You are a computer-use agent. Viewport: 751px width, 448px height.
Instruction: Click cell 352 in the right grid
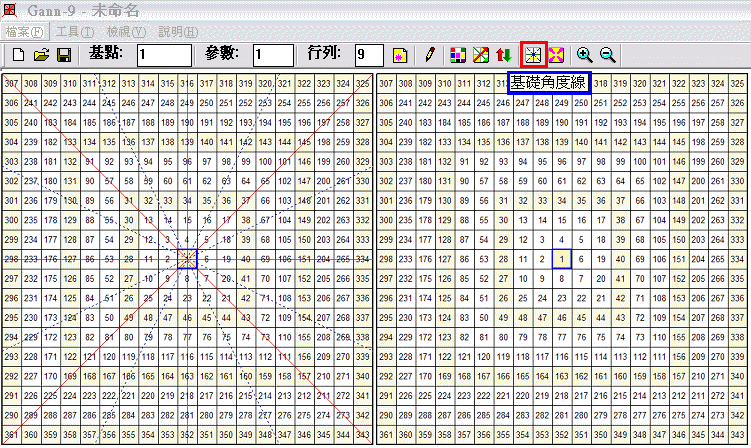point(561,435)
